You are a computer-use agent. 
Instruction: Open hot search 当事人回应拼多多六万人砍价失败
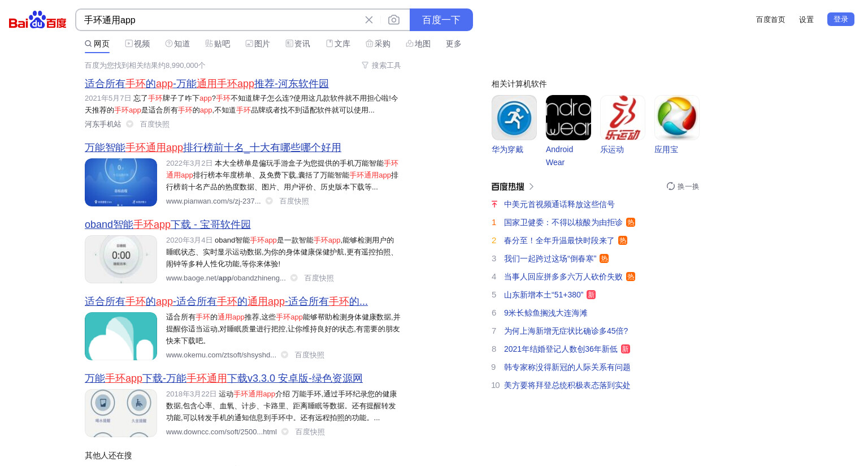[x=563, y=277]
